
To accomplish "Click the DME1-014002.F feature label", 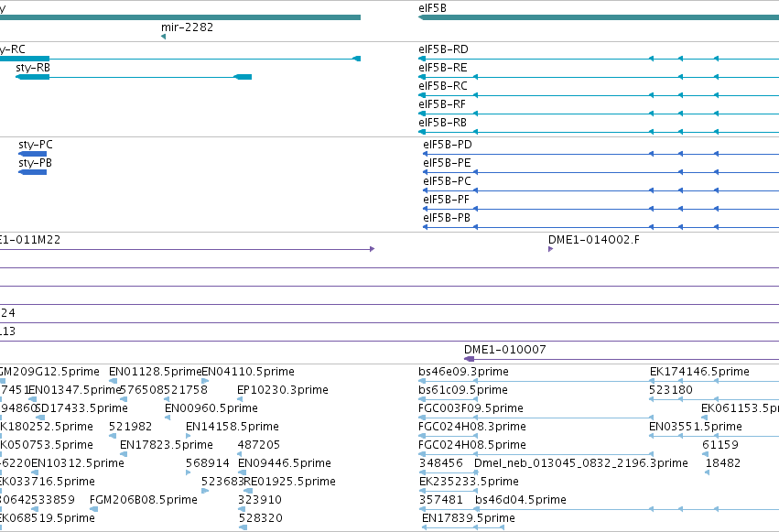I will pos(594,240).
